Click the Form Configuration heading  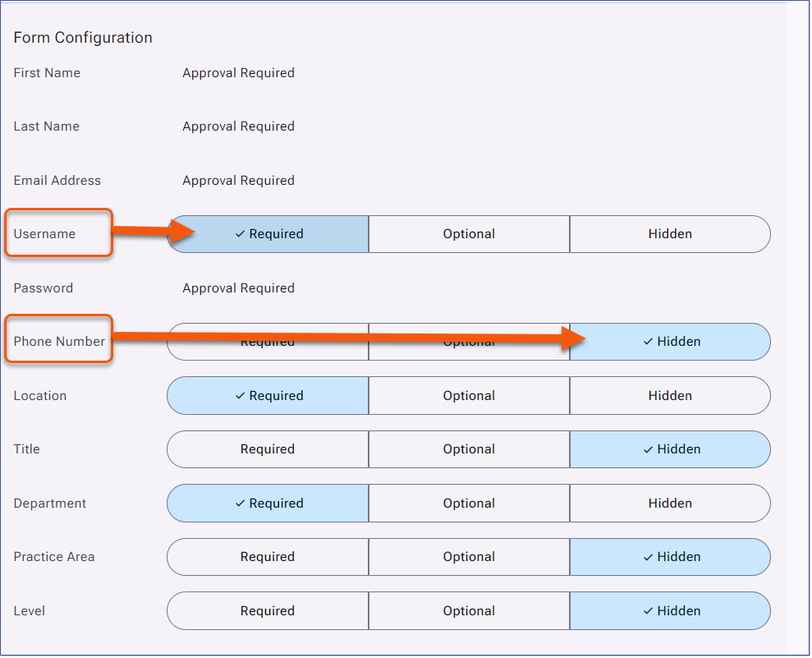tap(83, 38)
